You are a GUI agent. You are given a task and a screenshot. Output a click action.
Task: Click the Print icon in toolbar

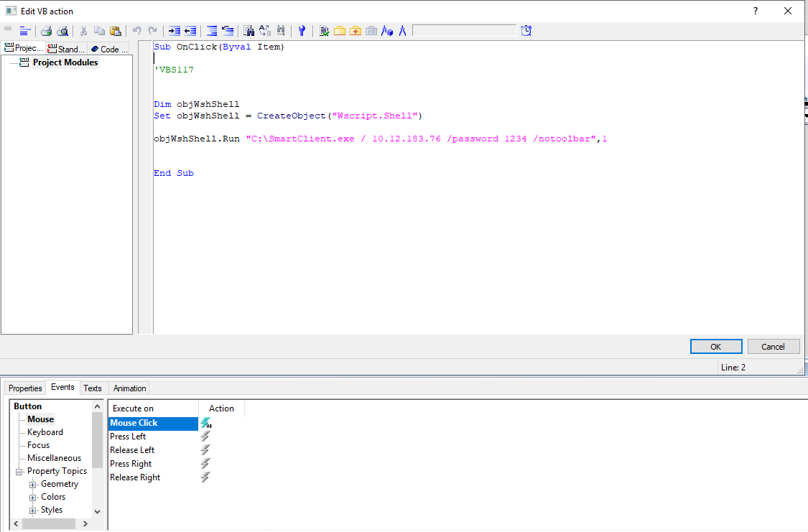[47, 31]
